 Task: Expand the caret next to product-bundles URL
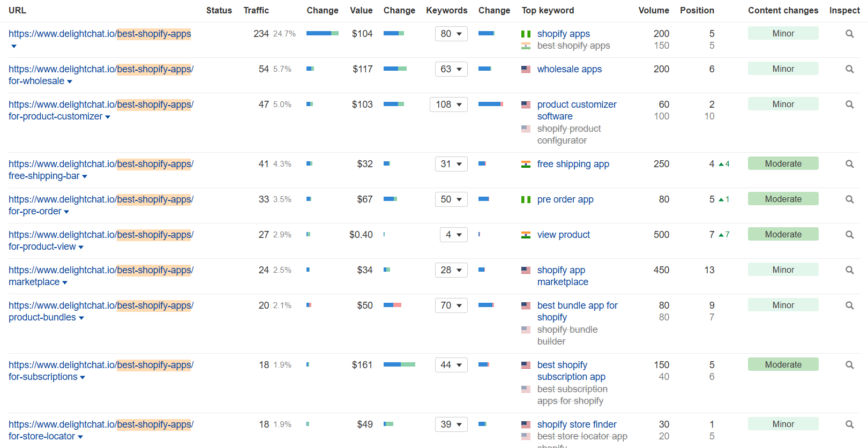[81, 318]
